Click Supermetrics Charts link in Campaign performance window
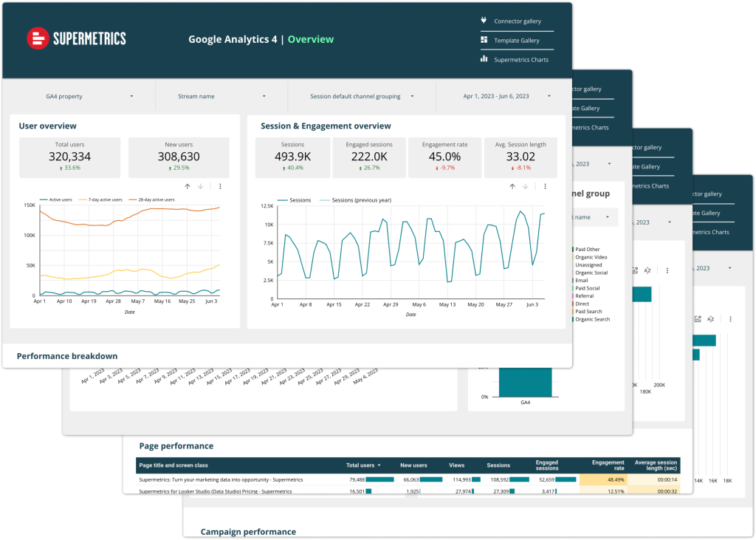 click(711, 232)
